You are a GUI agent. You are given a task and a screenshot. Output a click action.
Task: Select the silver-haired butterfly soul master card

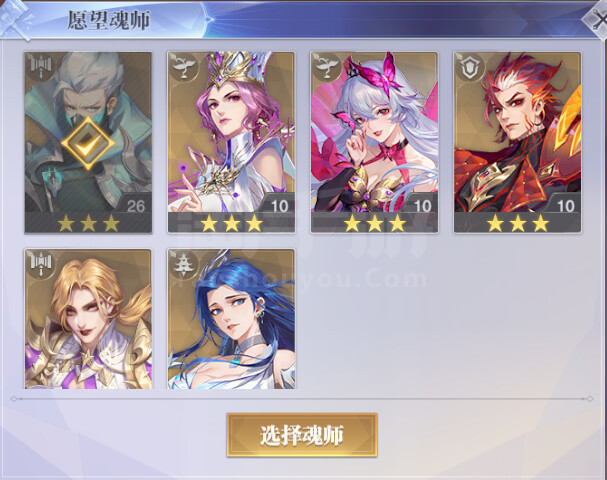[x=374, y=142]
